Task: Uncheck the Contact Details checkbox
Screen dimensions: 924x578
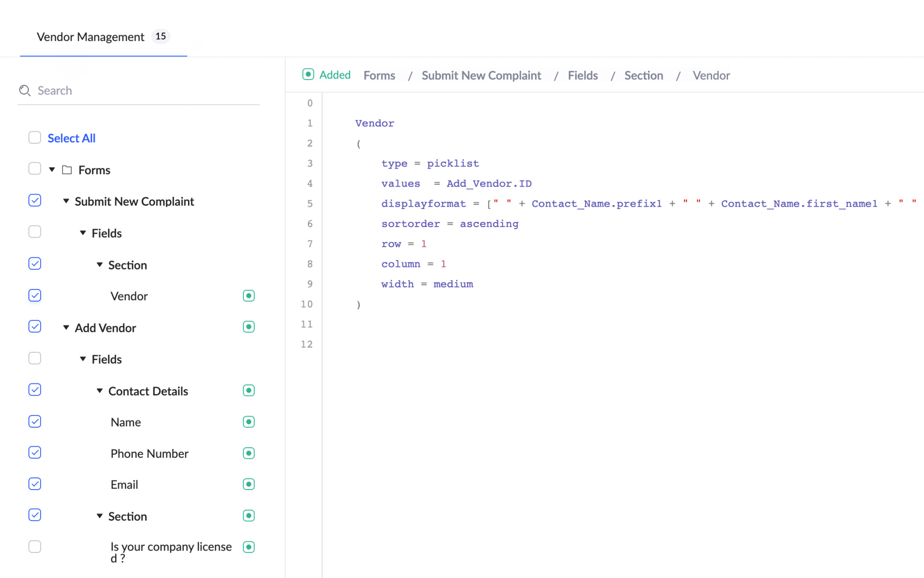Action: [35, 390]
